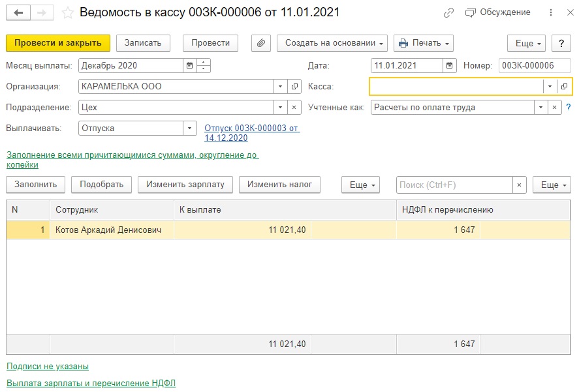Click Заполнить button above table
The image size is (579, 392).
(x=35, y=185)
